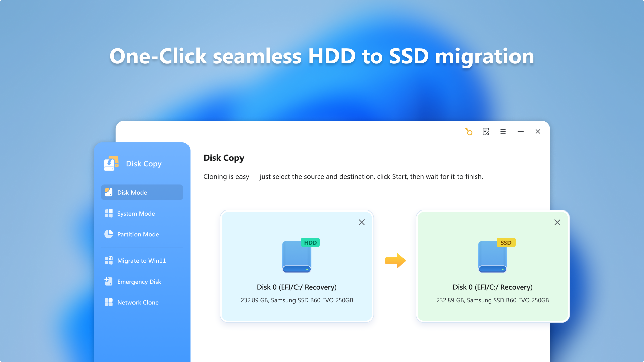Remove the selected destination SSD disk
This screenshot has width=644, height=362.
click(557, 222)
